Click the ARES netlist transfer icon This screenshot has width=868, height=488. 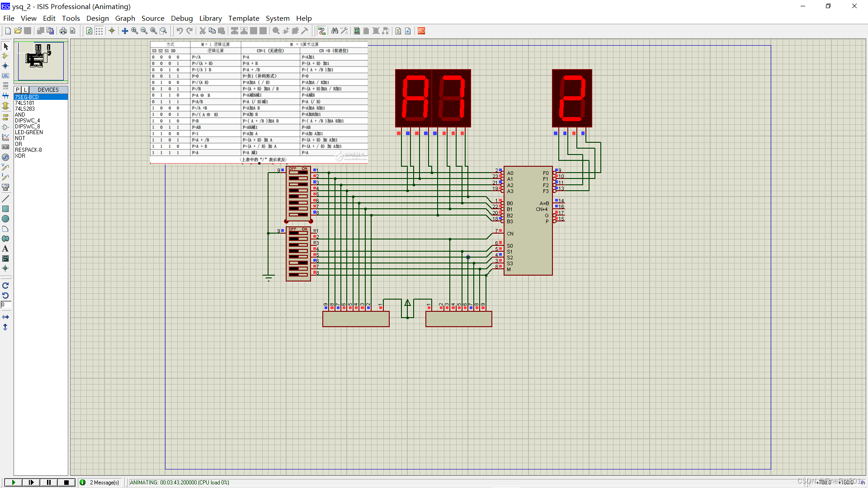click(x=421, y=31)
